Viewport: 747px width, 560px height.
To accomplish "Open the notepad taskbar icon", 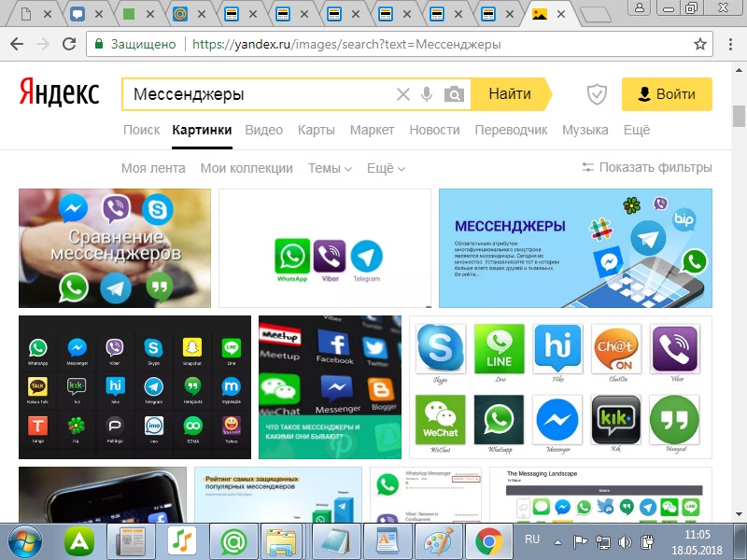I will pyautogui.click(x=336, y=542).
